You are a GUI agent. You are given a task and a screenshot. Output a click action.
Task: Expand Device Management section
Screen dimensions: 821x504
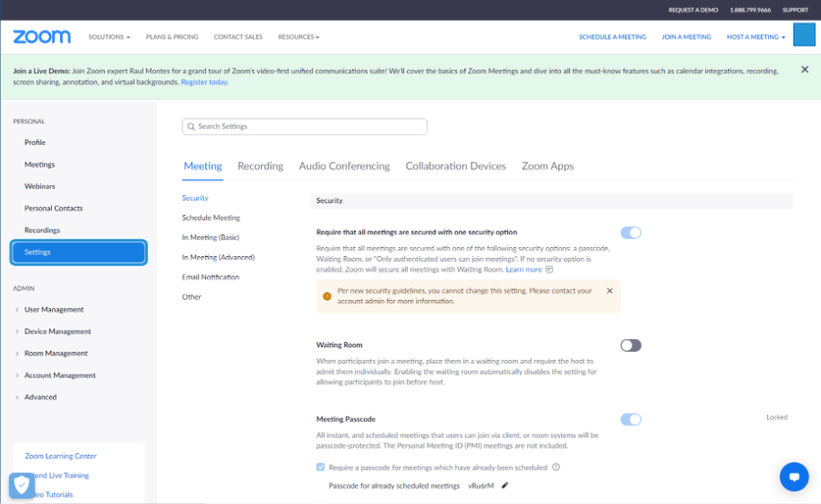[x=54, y=331]
